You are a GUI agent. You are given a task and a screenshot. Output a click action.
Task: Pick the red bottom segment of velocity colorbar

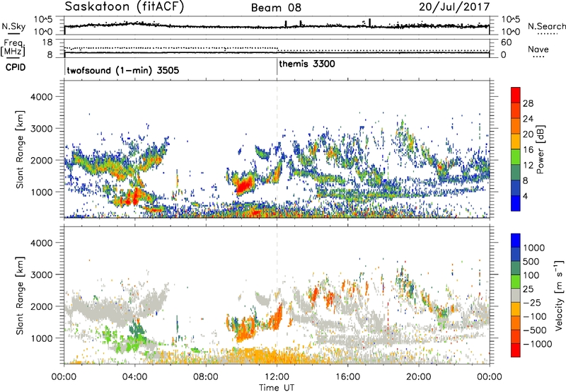point(516,350)
